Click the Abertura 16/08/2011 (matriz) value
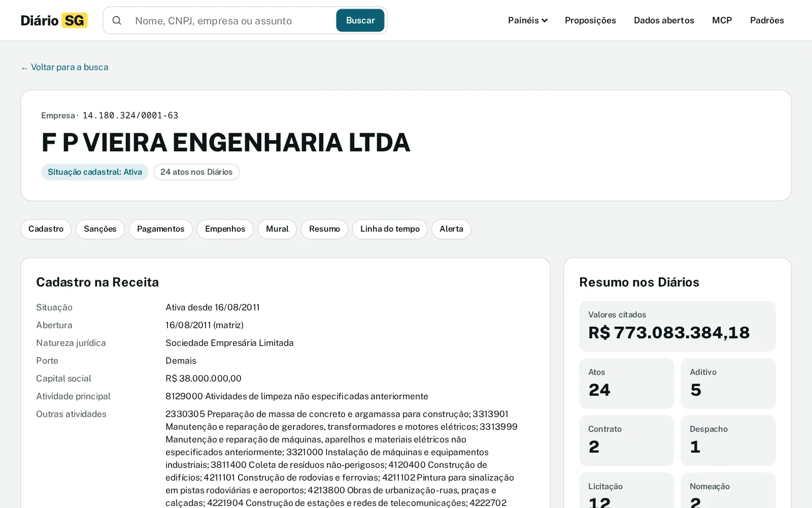The image size is (812, 508). tap(205, 325)
